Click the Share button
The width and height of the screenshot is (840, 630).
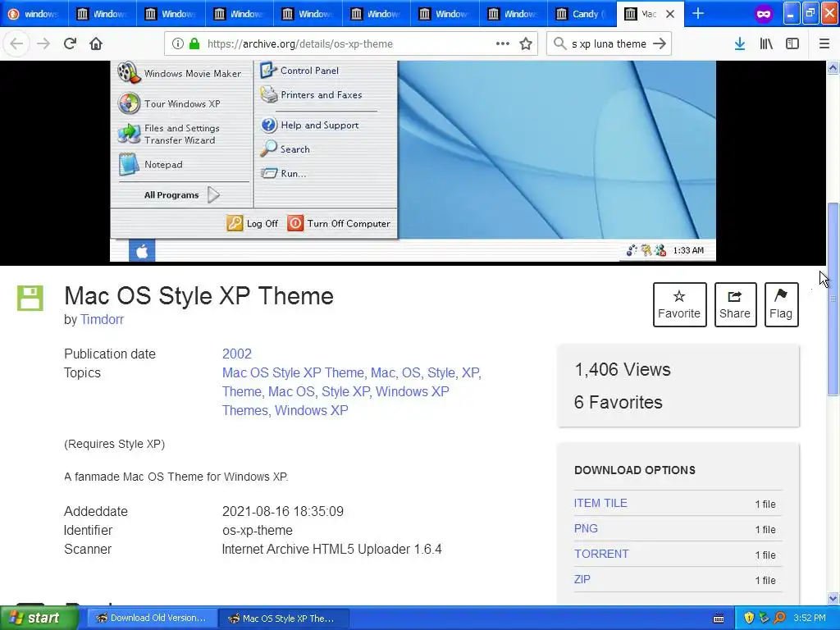(735, 304)
